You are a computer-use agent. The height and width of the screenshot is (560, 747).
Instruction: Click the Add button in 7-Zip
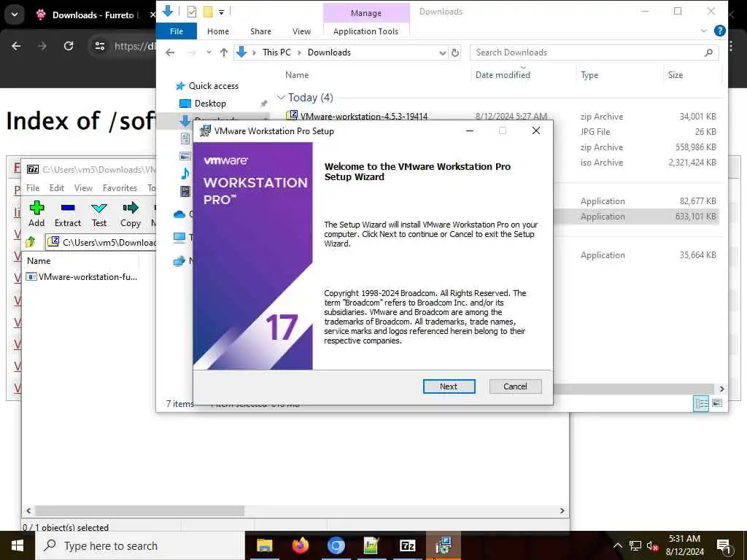point(36,214)
